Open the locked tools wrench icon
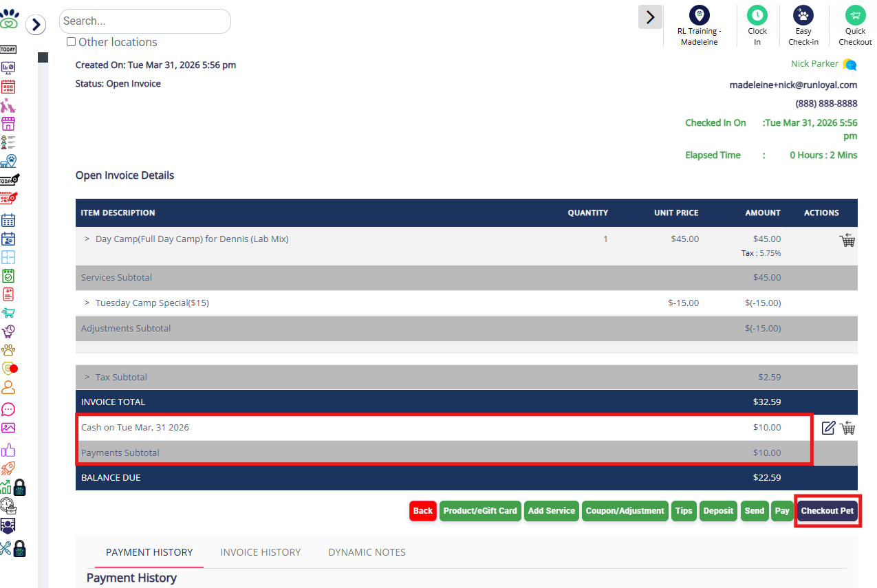Image resolution: width=877 pixels, height=588 pixels. coord(13,548)
